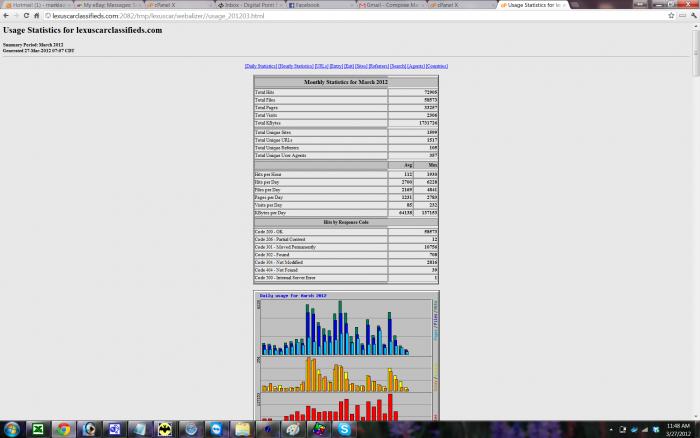Open Skype from the taskbar
The height and width of the screenshot is (438, 700).
[x=344, y=429]
